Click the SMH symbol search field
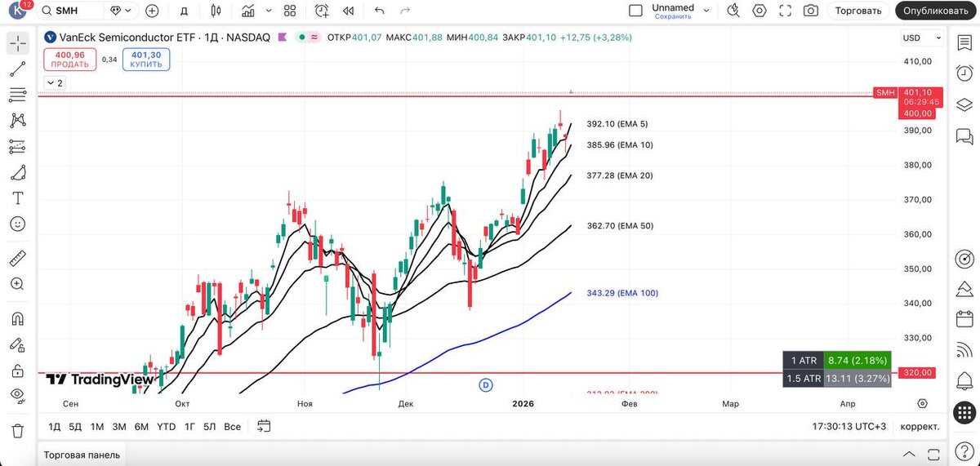Image resolution: width=980 pixels, height=466 pixels. click(70, 11)
